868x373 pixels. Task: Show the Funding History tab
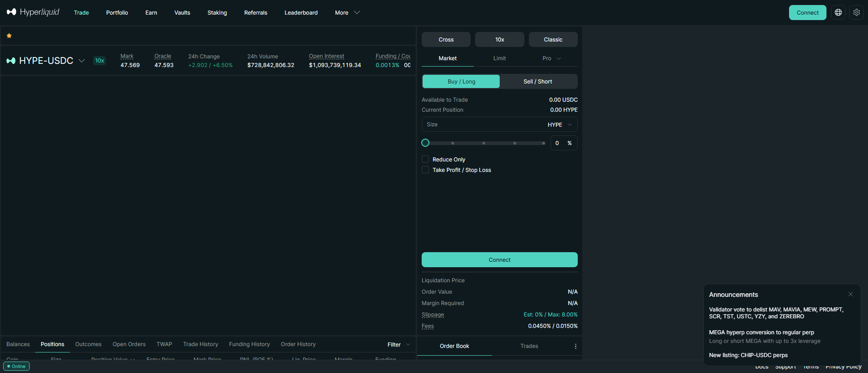tap(250, 344)
